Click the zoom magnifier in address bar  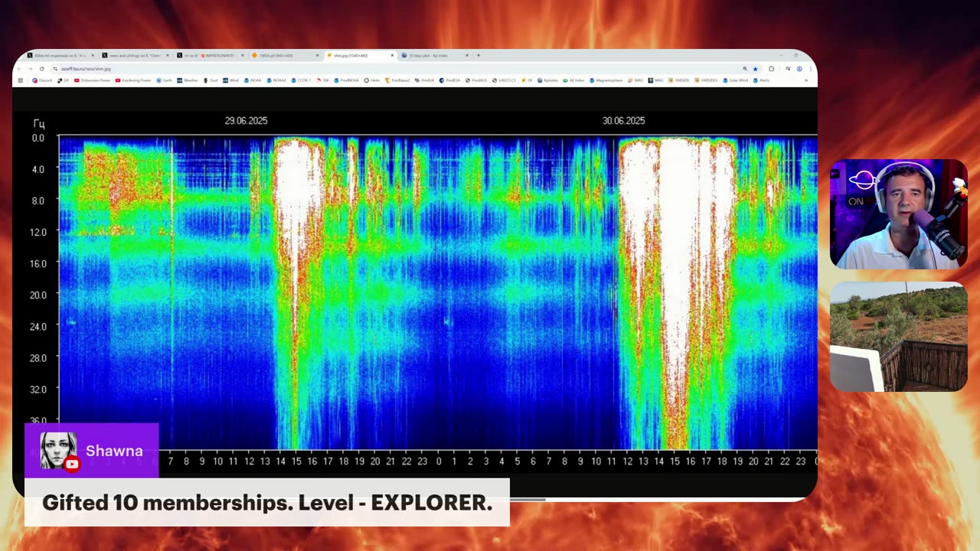[x=745, y=68]
